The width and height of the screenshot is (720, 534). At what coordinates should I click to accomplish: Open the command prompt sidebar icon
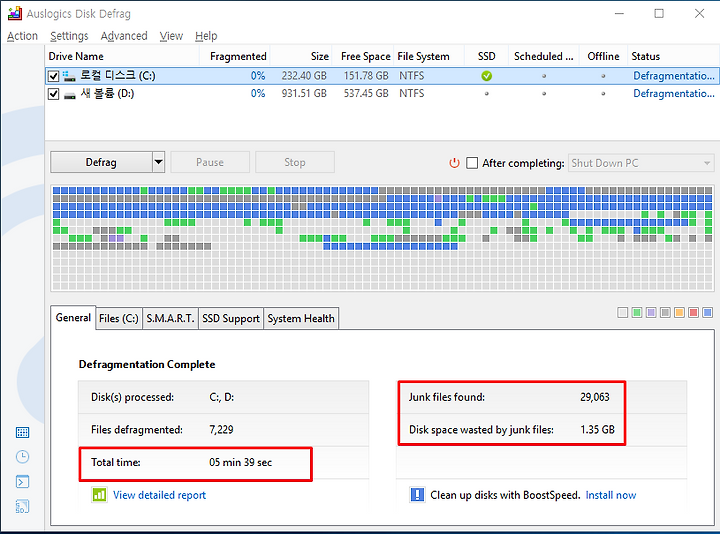point(22,482)
